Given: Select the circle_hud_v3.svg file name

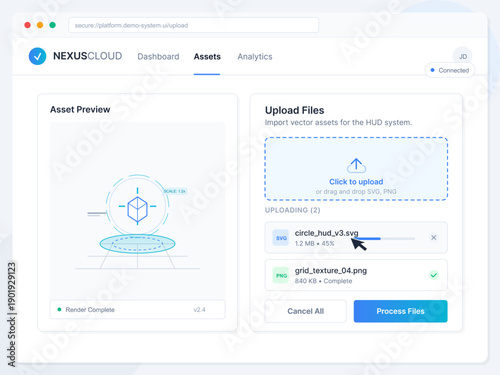Looking at the screenshot, I should (326, 233).
